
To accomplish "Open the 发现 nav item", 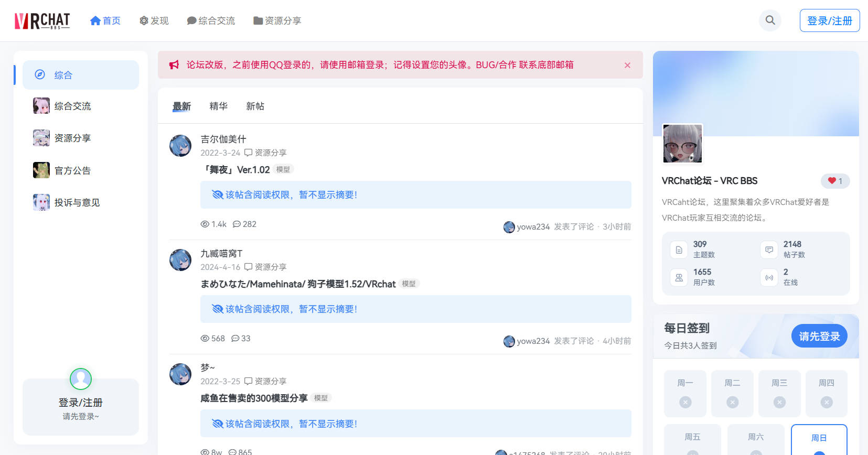I will pos(154,20).
